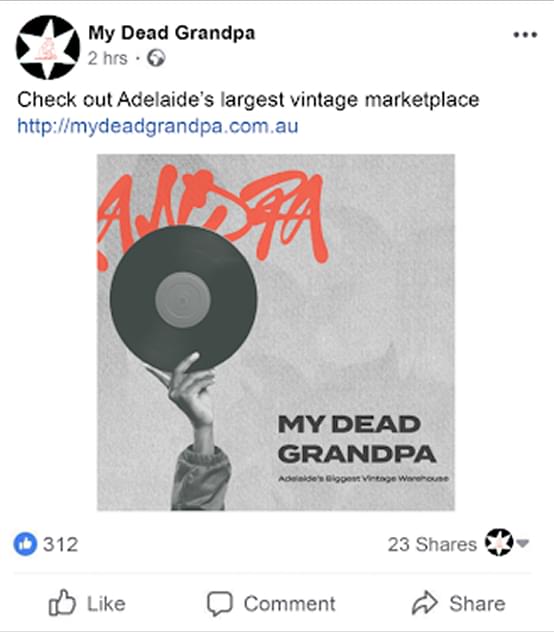Open the three-dots post options menu
Image resolution: width=554 pixels, height=632 pixels.
coord(525,35)
